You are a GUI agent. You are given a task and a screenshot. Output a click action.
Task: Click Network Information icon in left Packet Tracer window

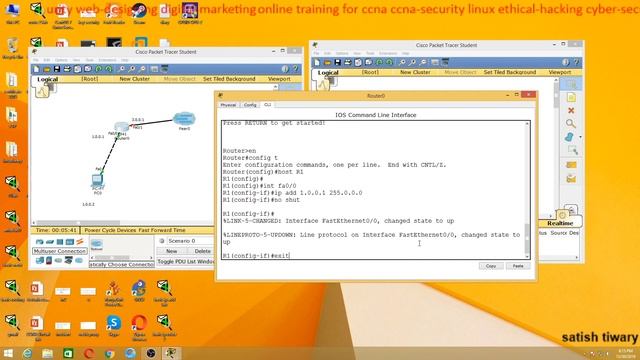tap(285, 69)
